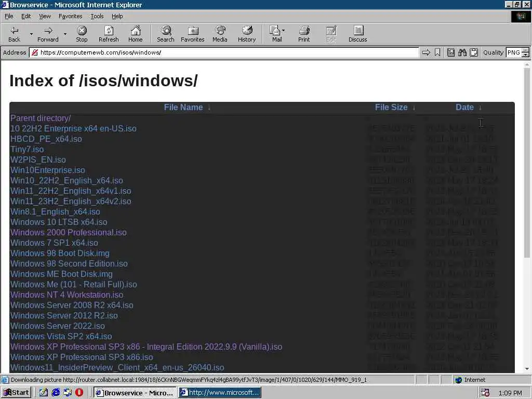Viewport: 532px width, 399px height.
Task: Open Windows 2000 Professional.iso
Action: tap(68, 232)
